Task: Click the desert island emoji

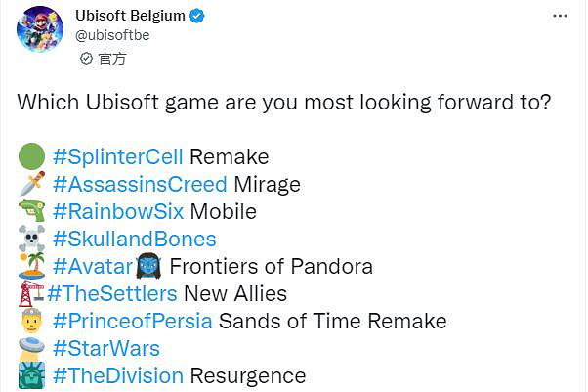Action: click(x=31, y=266)
